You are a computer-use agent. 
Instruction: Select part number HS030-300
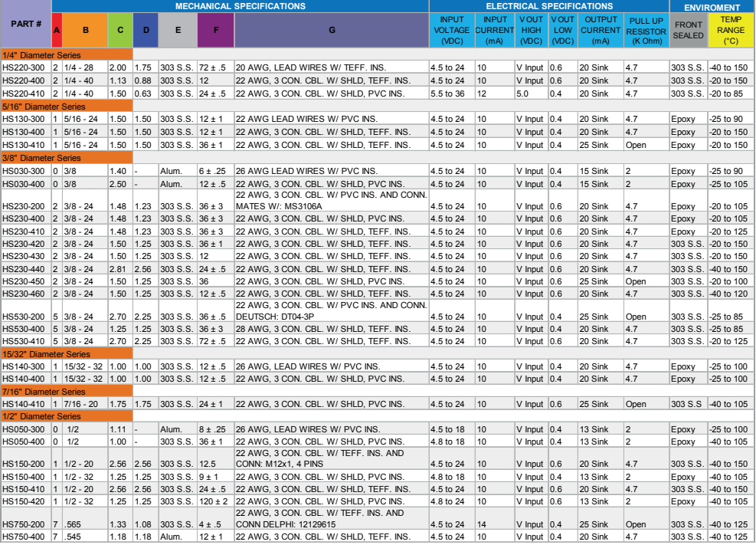click(24, 171)
